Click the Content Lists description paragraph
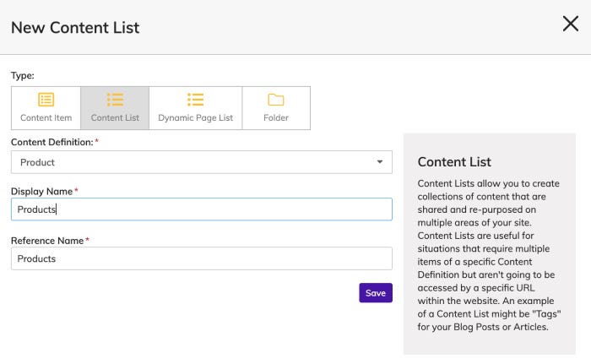591x364 pixels. [x=490, y=255]
